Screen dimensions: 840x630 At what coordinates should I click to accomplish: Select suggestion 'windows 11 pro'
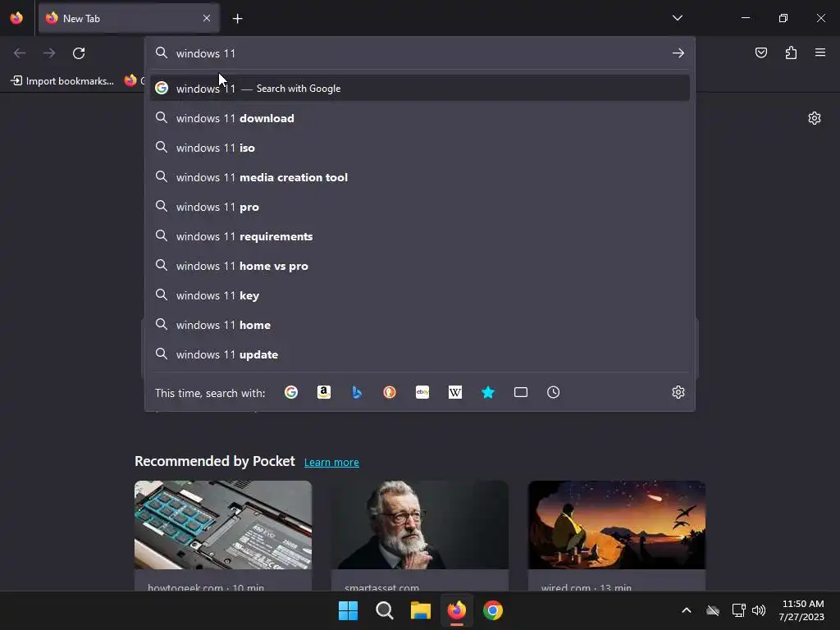pyautogui.click(x=420, y=207)
